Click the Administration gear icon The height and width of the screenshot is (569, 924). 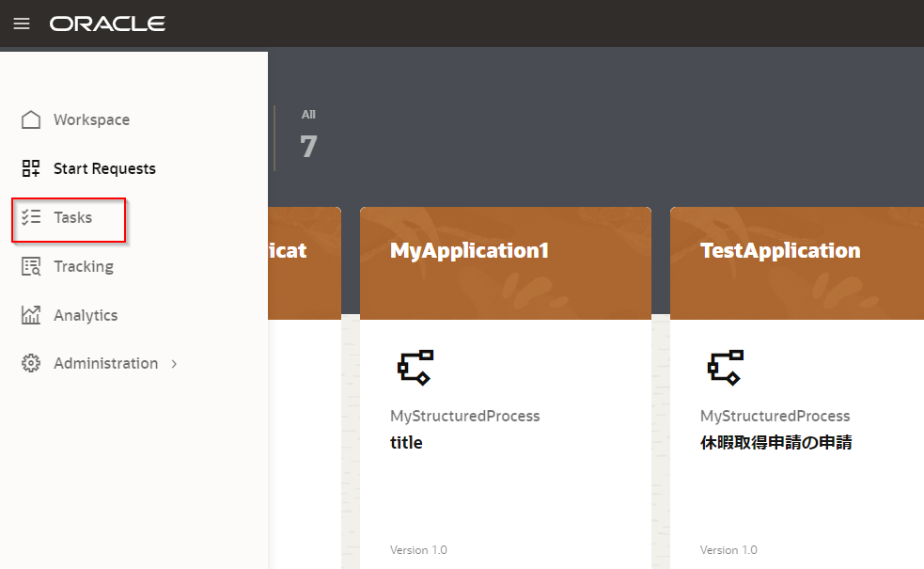tap(31, 363)
